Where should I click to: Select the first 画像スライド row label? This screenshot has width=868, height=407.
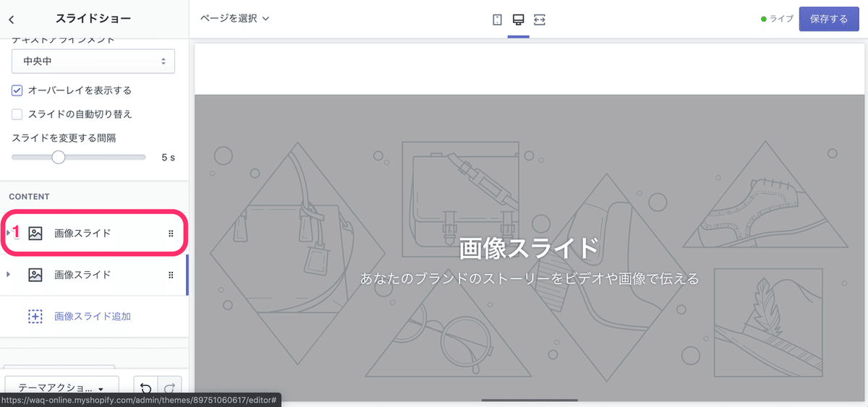pyautogui.click(x=82, y=233)
